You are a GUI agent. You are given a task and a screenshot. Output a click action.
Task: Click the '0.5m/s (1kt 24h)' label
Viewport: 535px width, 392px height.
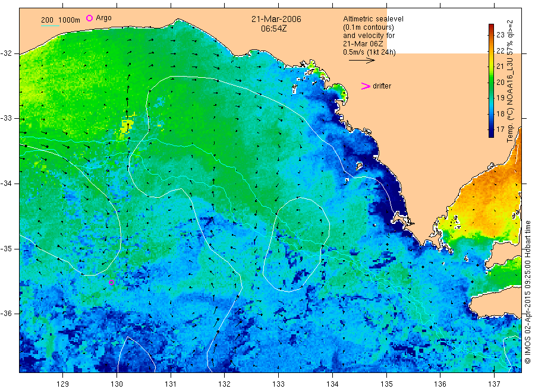(x=370, y=52)
